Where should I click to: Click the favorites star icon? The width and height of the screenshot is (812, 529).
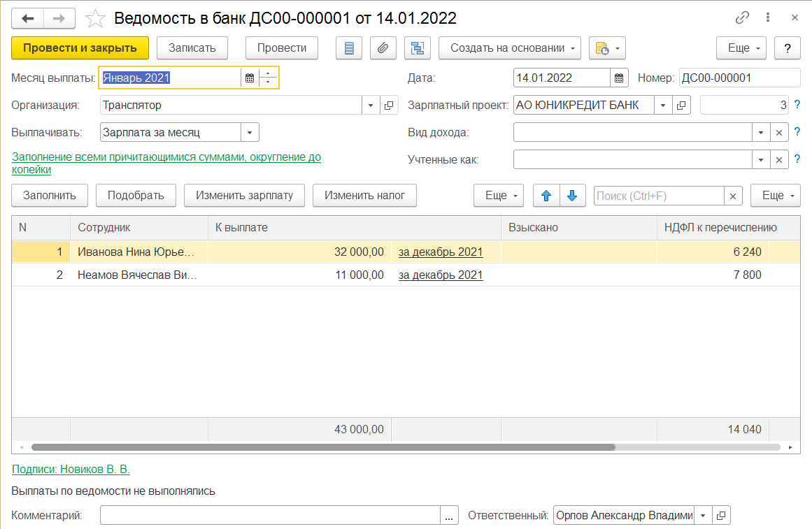(95, 18)
